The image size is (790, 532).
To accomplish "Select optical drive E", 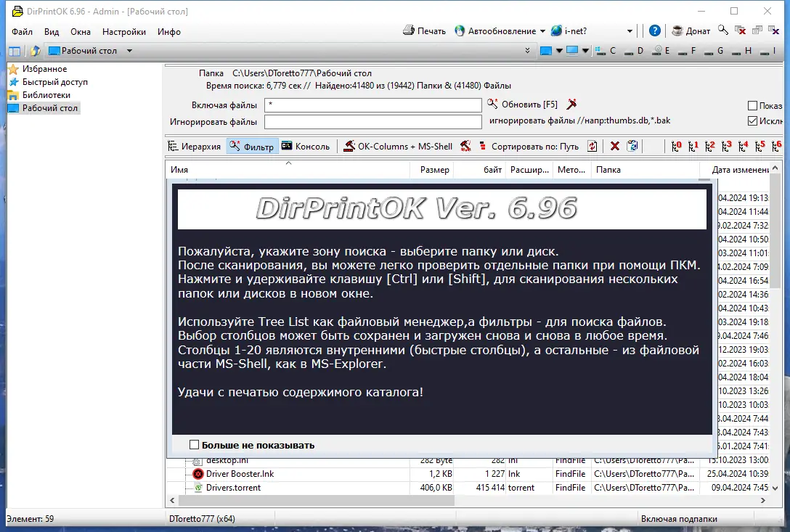I will tap(661, 50).
